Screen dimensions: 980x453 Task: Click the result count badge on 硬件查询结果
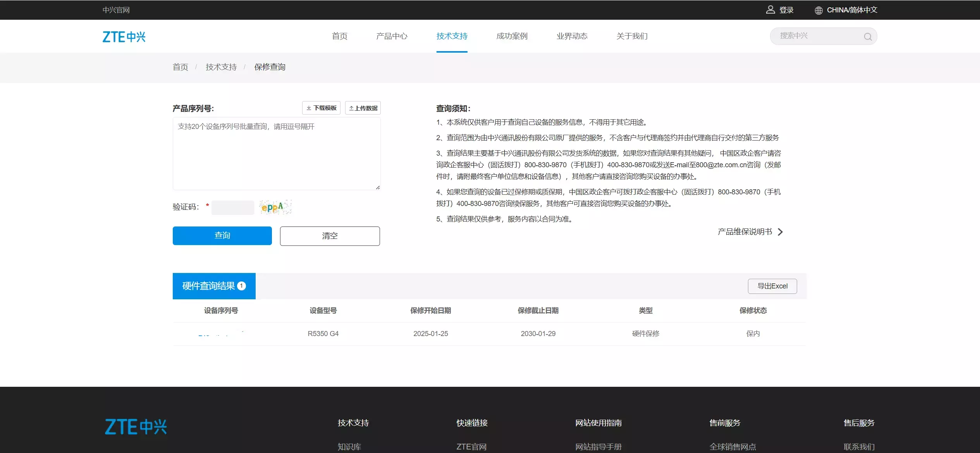[241, 286]
